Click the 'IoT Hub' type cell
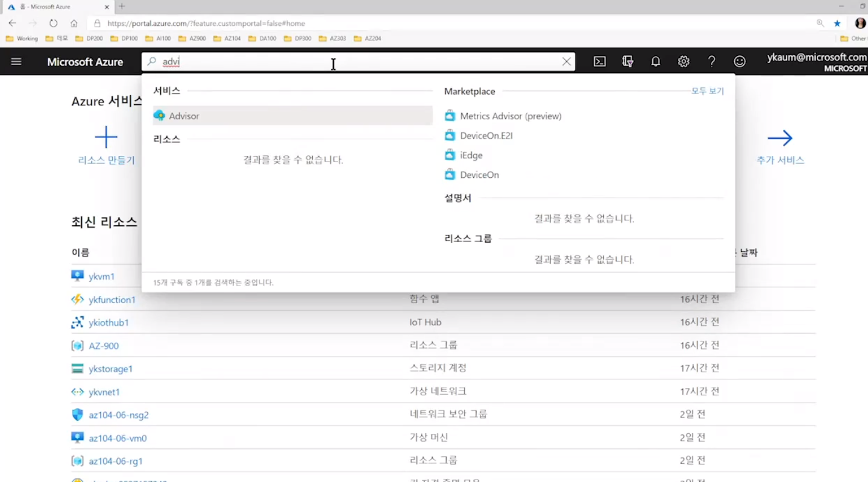Image resolution: width=868 pixels, height=482 pixels. point(426,322)
